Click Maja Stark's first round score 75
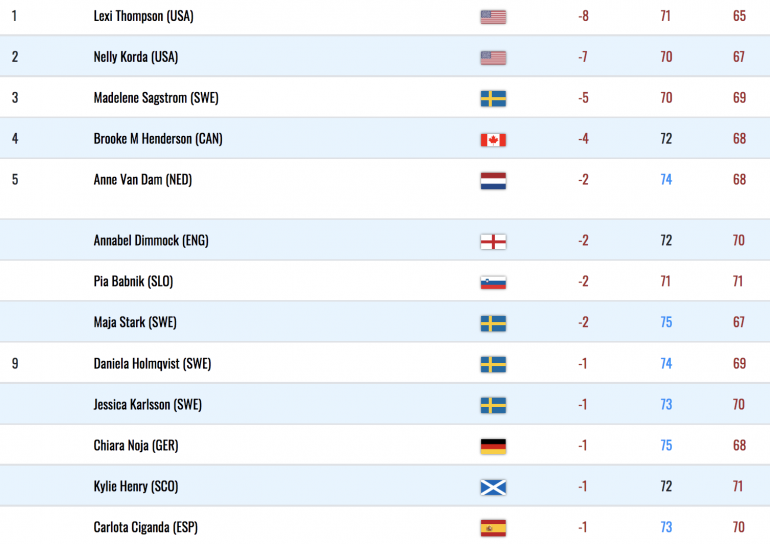This screenshot has height=544, width=770. pyautogui.click(x=666, y=322)
